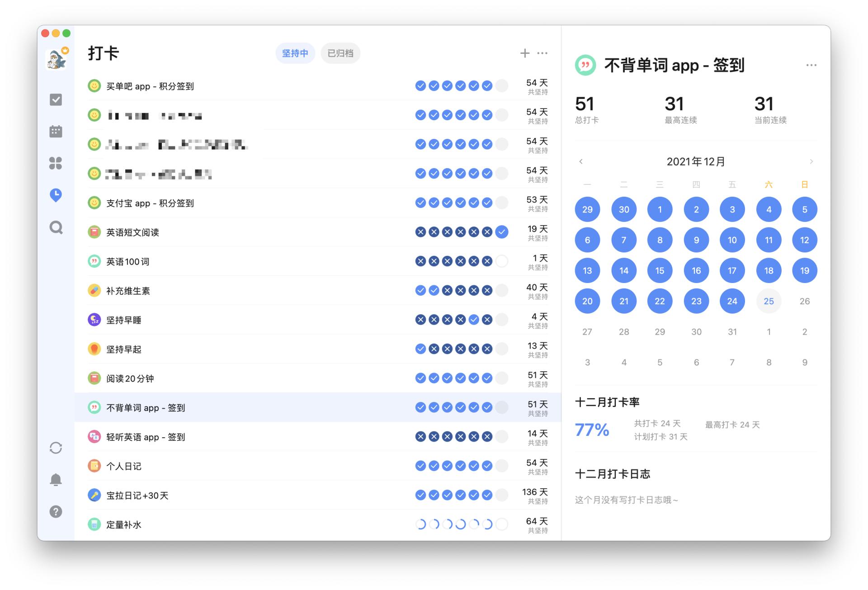Check today's empty circle for 英语100词

tap(501, 261)
